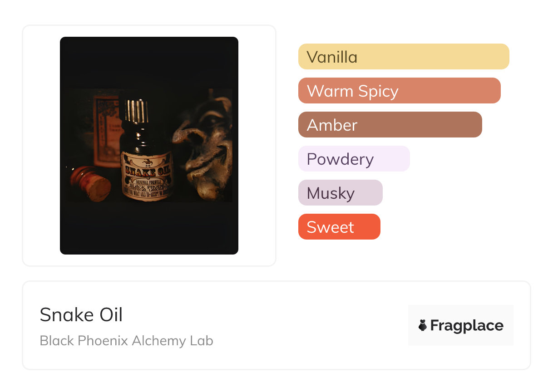Click the white frame around product image

coord(41,145)
